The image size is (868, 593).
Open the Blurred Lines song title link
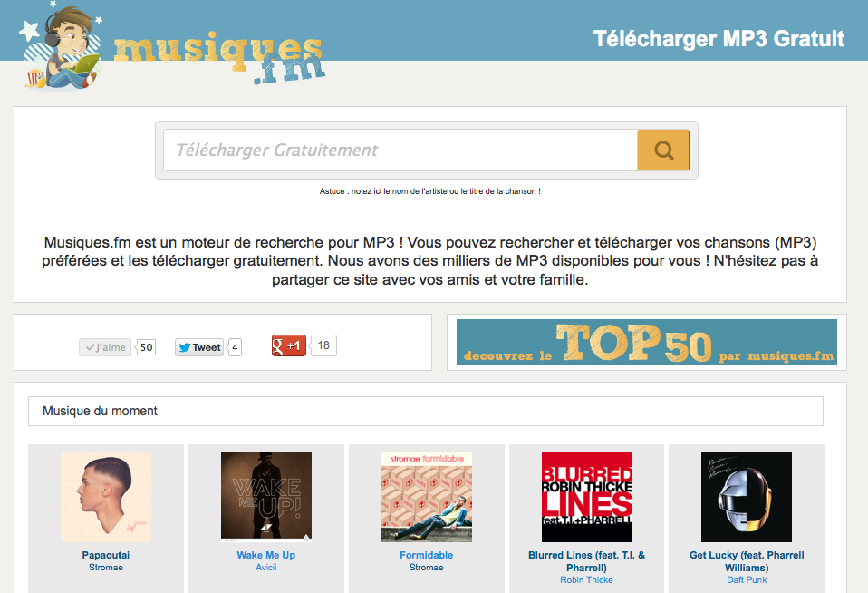click(587, 561)
